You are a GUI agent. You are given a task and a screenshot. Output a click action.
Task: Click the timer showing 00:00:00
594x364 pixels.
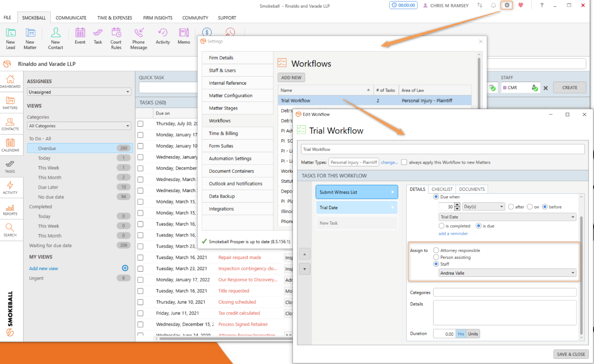coord(403,5)
